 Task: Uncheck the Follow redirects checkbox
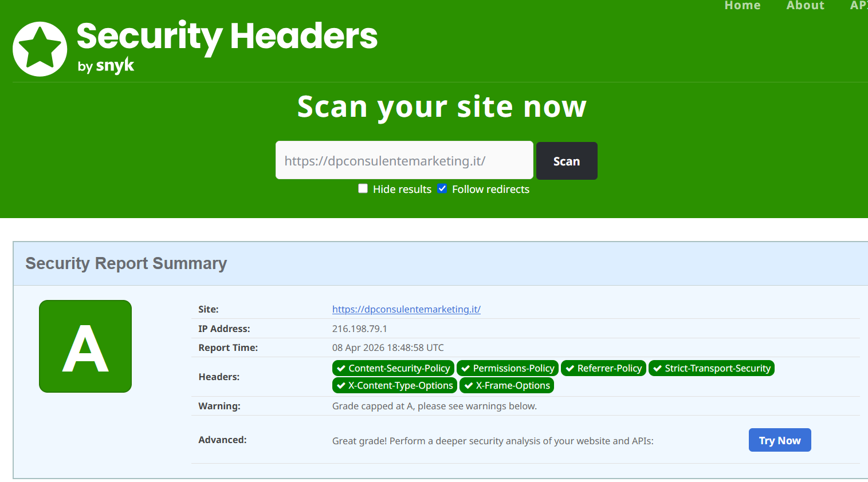(x=442, y=188)
